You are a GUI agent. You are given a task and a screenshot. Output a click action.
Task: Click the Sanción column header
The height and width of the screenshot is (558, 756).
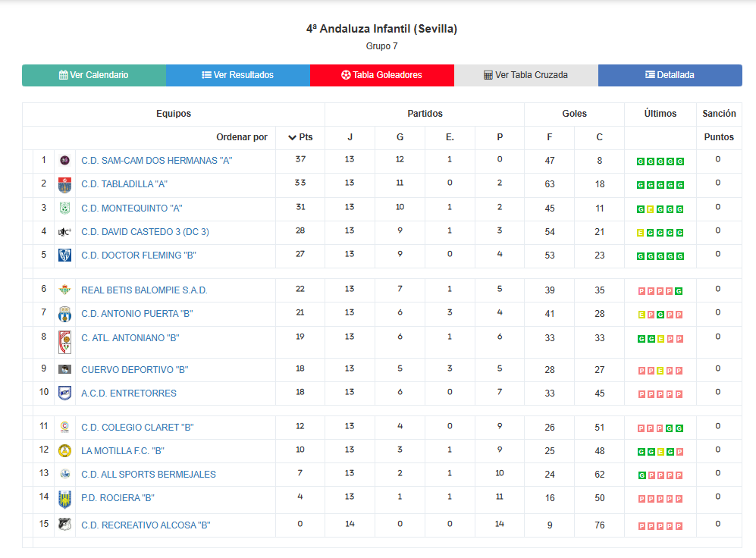click(x=719, y=114)
